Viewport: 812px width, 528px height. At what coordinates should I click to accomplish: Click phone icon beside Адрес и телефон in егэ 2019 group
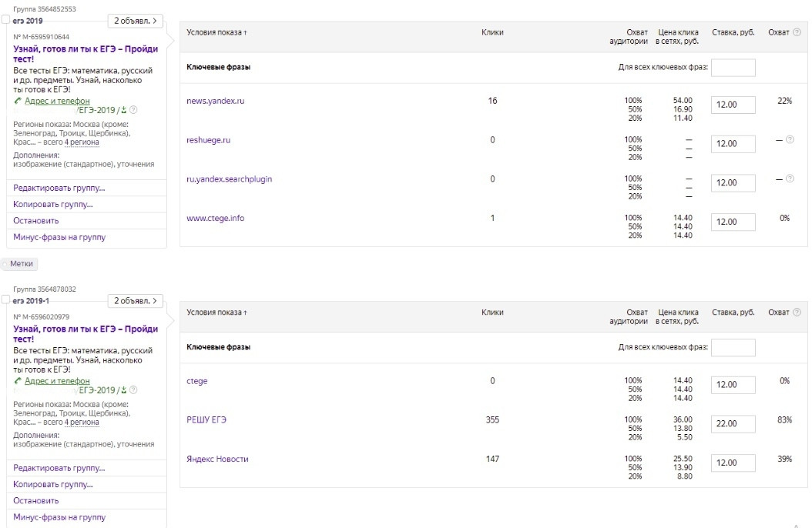coord(18,101)
